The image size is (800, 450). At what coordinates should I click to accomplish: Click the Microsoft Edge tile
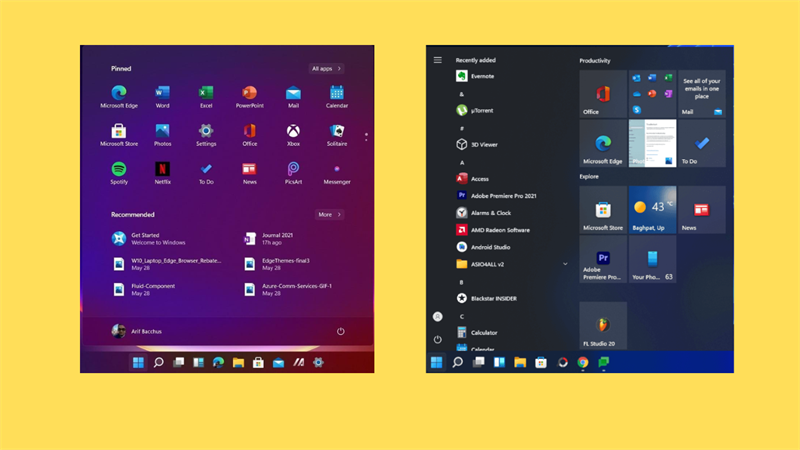coord(603,143)
